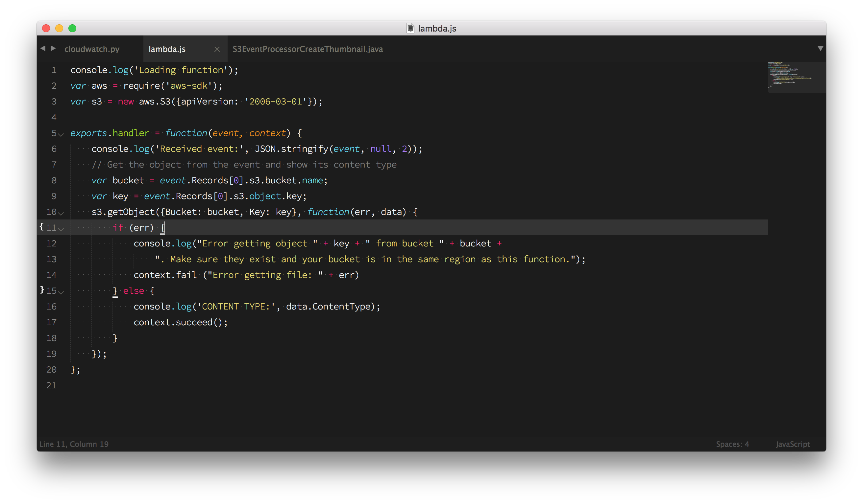Screen dimensions: 863x504
Task: Click the Line 11, Column 19 status text
Action: [74, 444]
